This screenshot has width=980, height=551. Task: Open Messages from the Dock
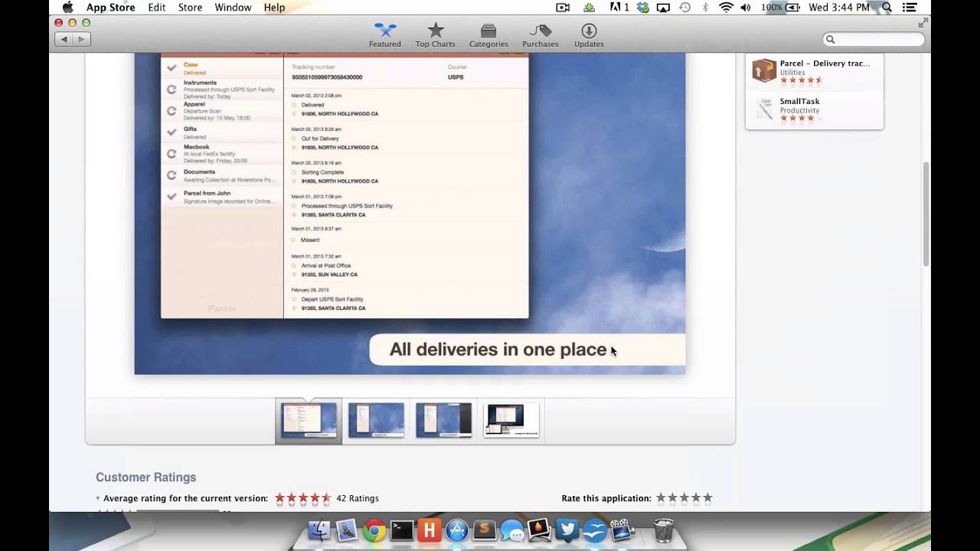[x=512, y=530]
